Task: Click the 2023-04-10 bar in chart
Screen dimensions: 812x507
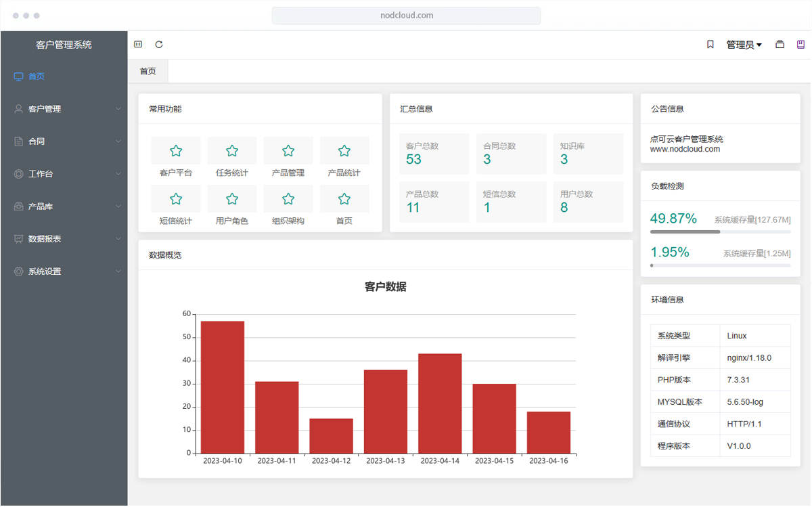Action: pyautogui.click(x=223, y=387)
